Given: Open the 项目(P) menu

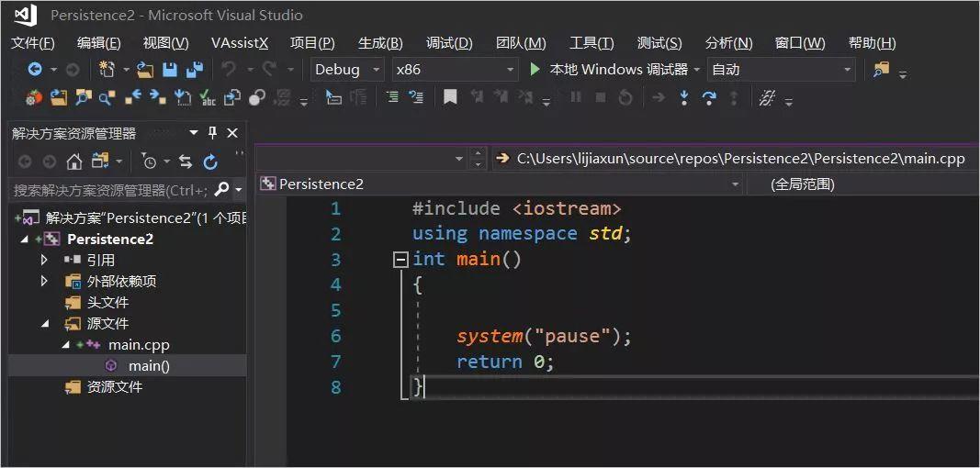Looking at the screenshot, I should [312, 43].
